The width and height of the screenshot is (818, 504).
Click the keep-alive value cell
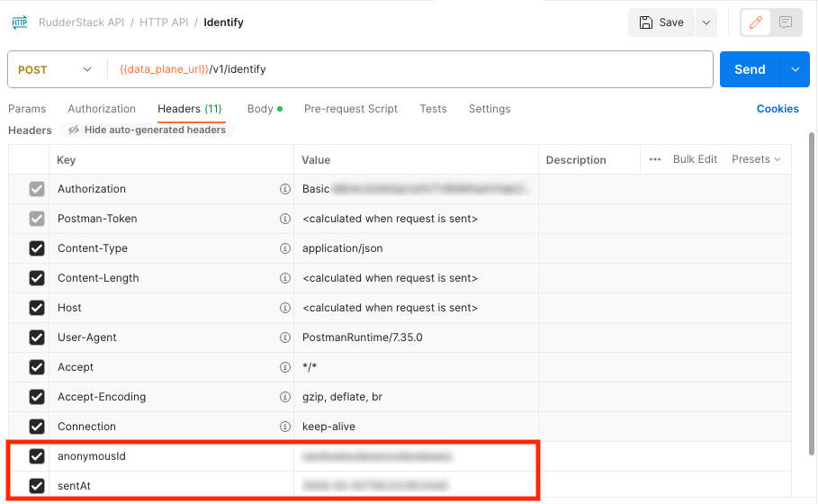point(416,427)
